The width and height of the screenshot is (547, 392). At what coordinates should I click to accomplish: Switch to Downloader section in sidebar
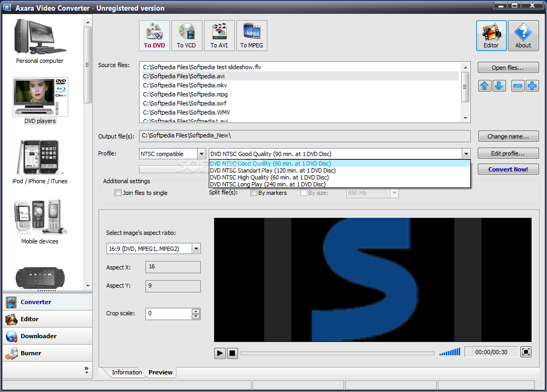pyautogui.click(x=47, y=336)
